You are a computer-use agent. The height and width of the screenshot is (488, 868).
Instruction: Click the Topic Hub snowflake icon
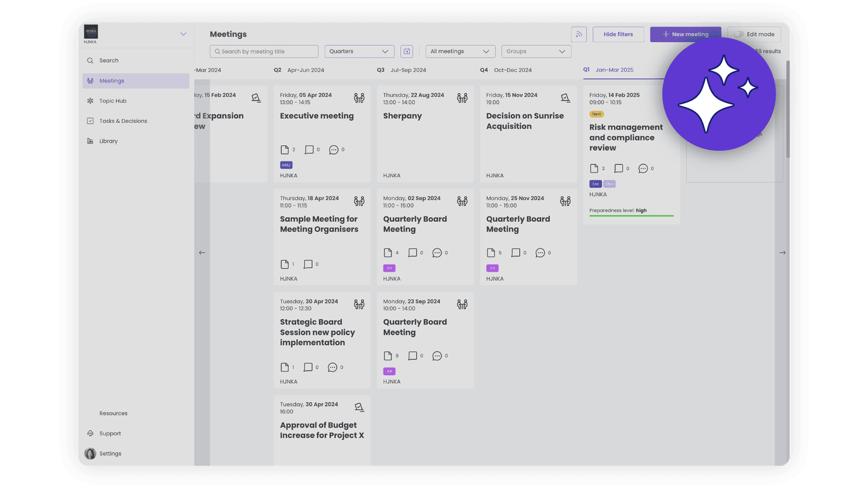coord(90,101)
